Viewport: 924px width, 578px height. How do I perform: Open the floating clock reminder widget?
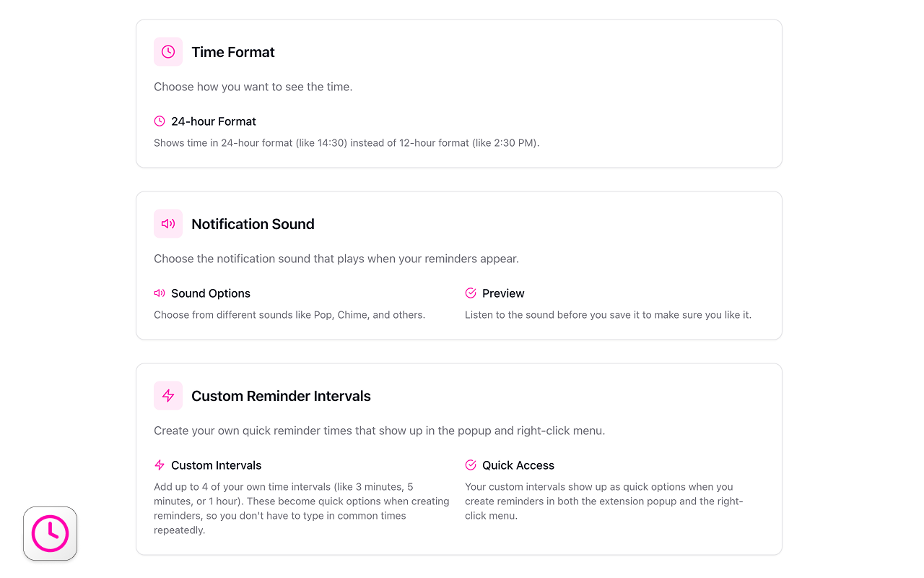tap(50, 533)
